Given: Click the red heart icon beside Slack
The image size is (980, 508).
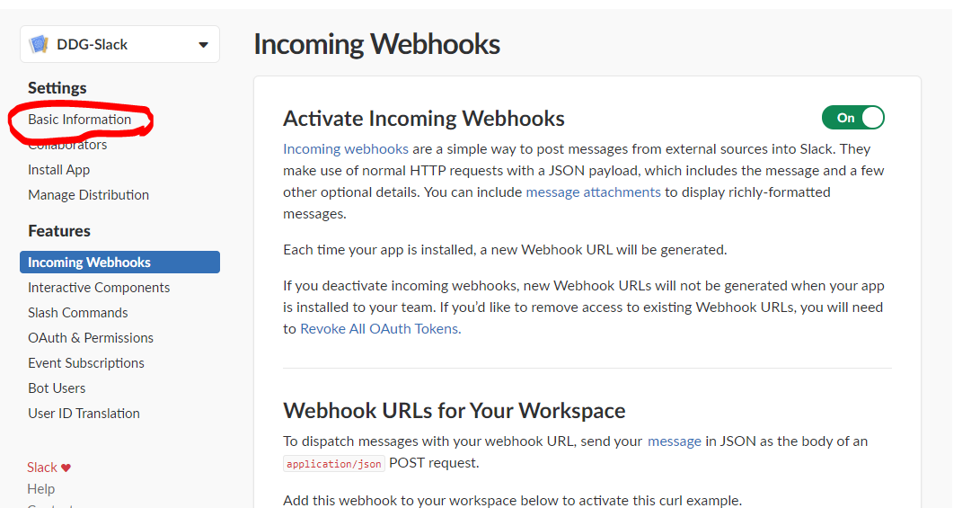Looking at the screenshot, I should point(66,468).
